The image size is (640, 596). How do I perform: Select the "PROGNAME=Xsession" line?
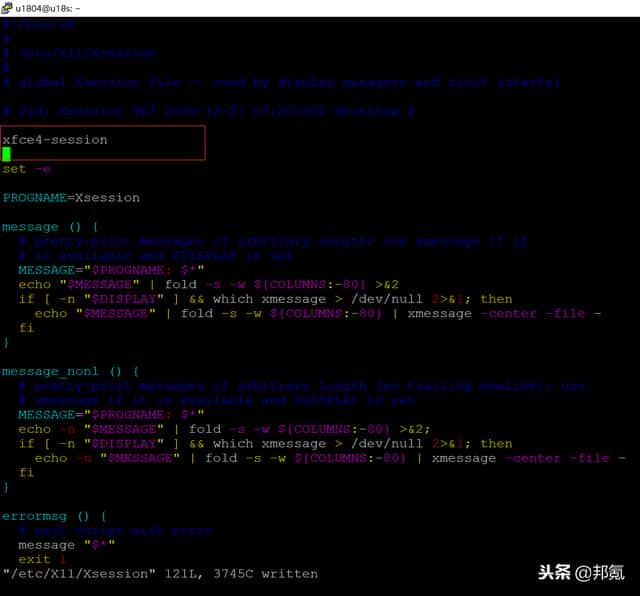click(x=71, y=198)
